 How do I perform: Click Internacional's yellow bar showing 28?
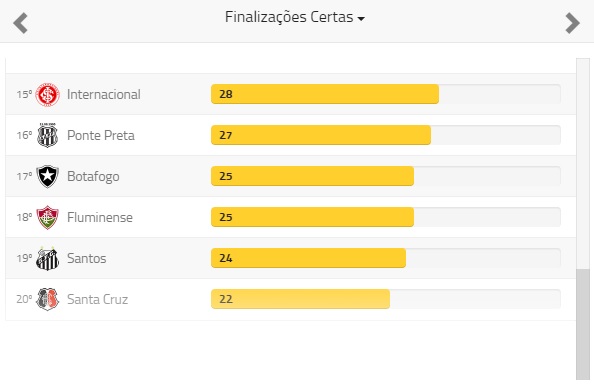tap(325, 94)
